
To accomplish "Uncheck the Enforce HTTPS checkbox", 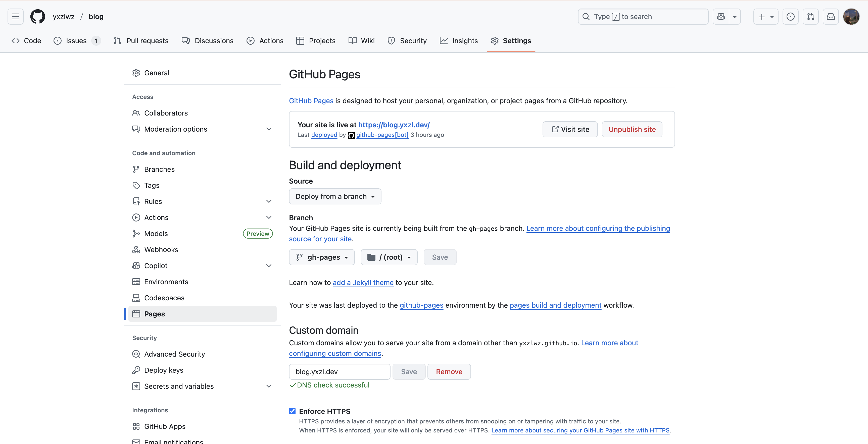I will pos(292,411).
